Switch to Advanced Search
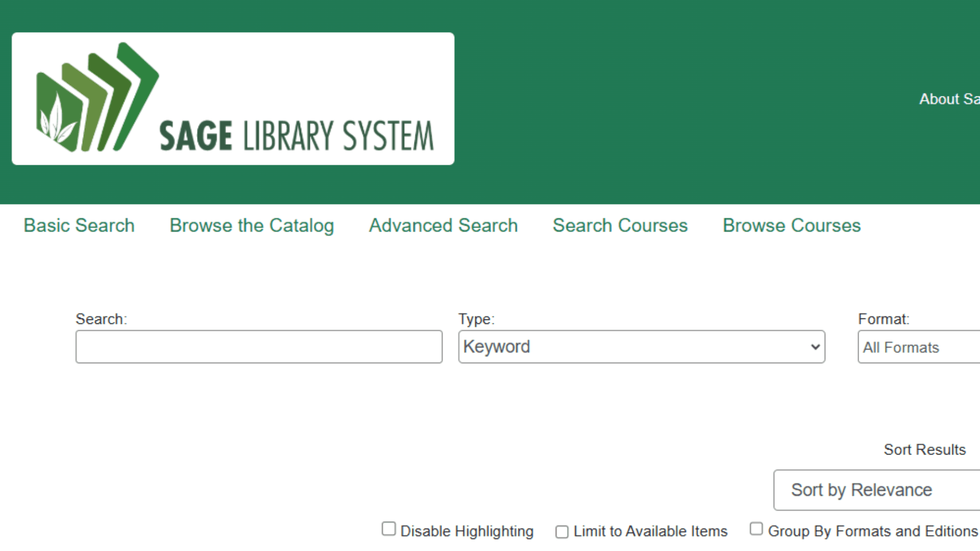The width and height of the screenshot is (980, 551). click(x=443, y=226)
